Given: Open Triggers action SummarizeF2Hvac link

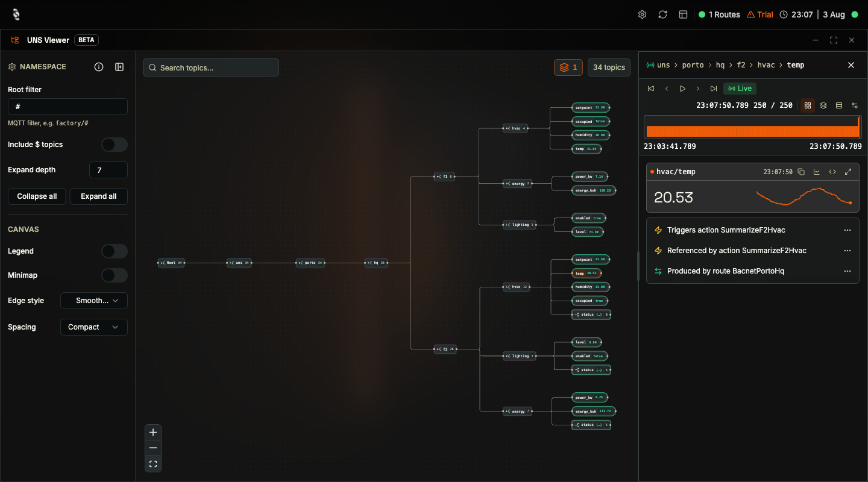Looking at the screenshot, I should click(x=726, y=230).
